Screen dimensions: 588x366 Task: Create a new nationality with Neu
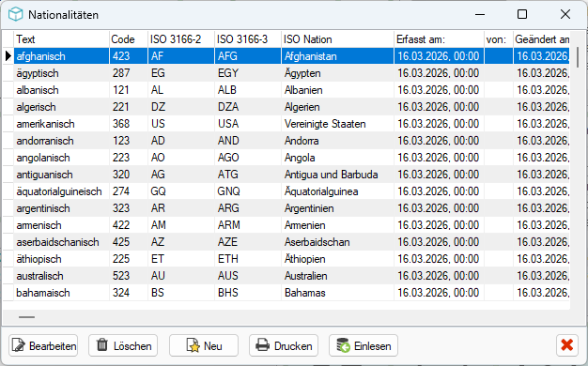click(204, 345)
